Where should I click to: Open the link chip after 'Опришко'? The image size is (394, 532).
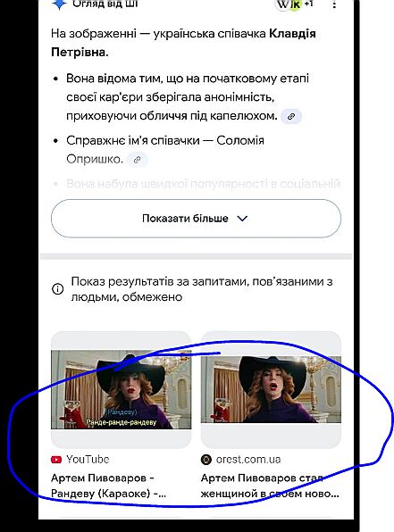tap(138, 160)
